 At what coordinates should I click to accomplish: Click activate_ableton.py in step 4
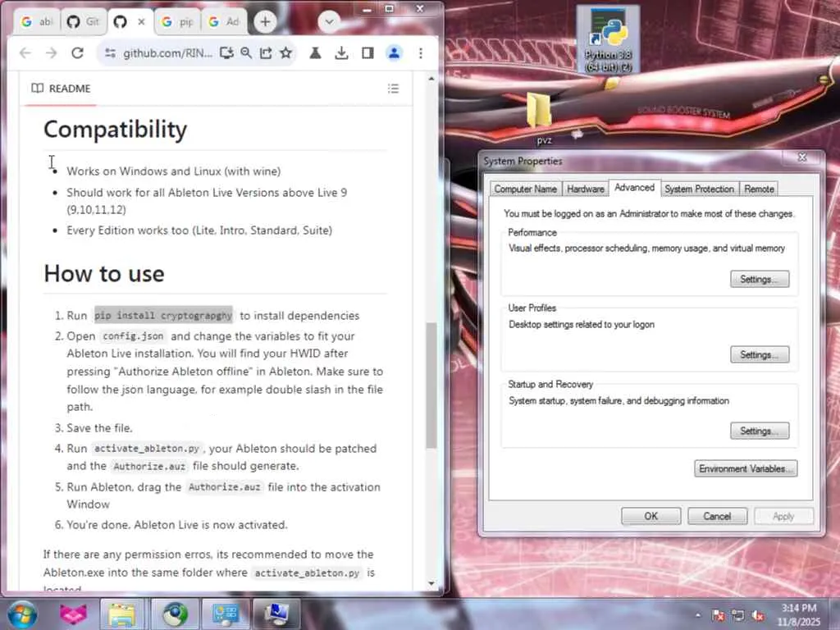coord(146,449)
